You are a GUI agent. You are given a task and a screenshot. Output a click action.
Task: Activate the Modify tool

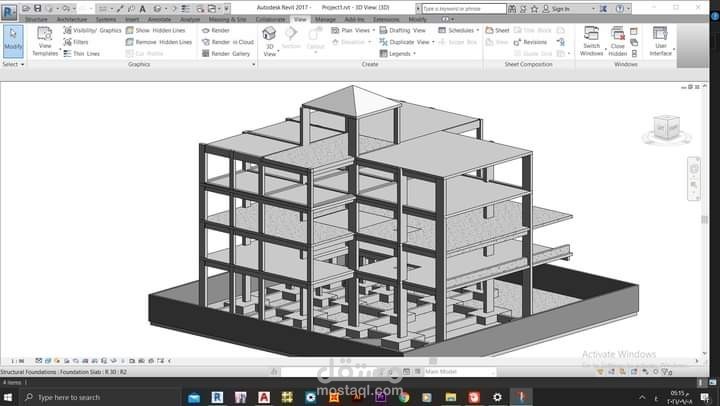[x=13, y=41]
